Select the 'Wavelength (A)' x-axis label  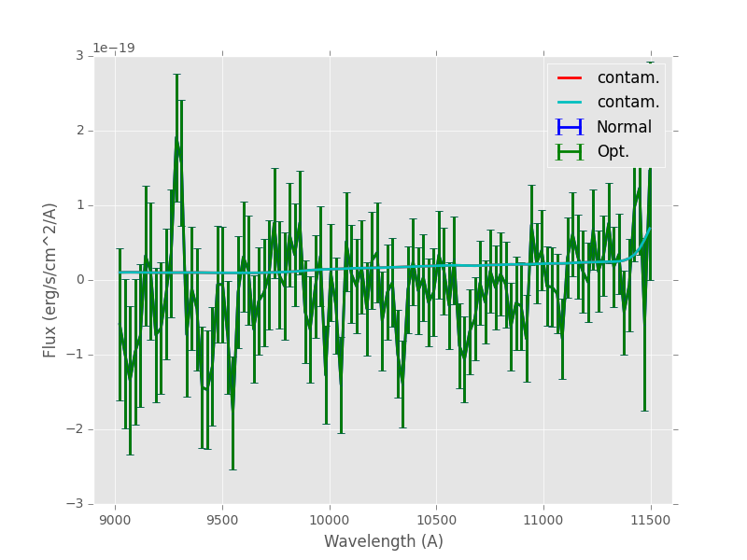click(x=383, y=541)
